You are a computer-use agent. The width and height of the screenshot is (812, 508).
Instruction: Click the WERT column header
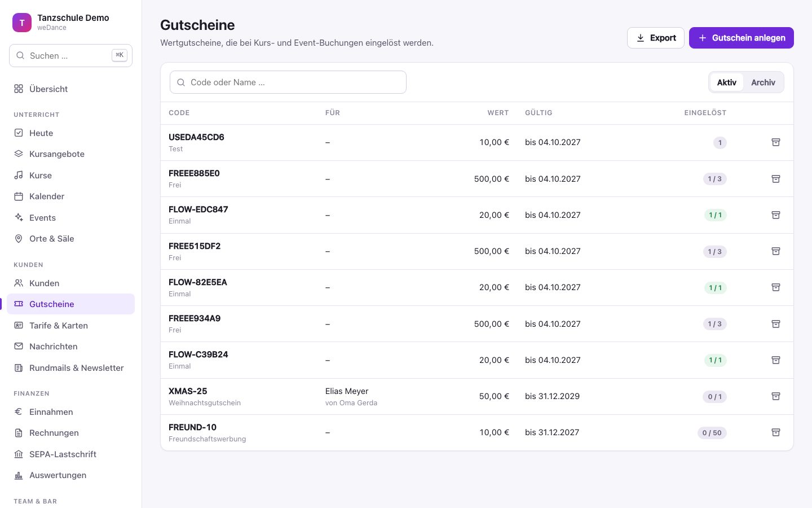(x=498, y=113)
